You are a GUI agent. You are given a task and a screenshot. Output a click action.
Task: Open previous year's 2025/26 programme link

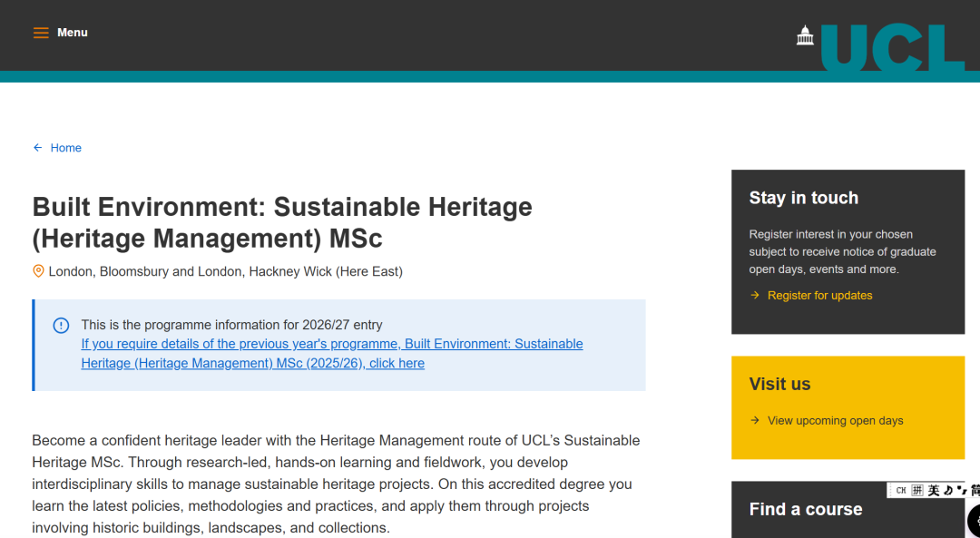pos(332,354)
